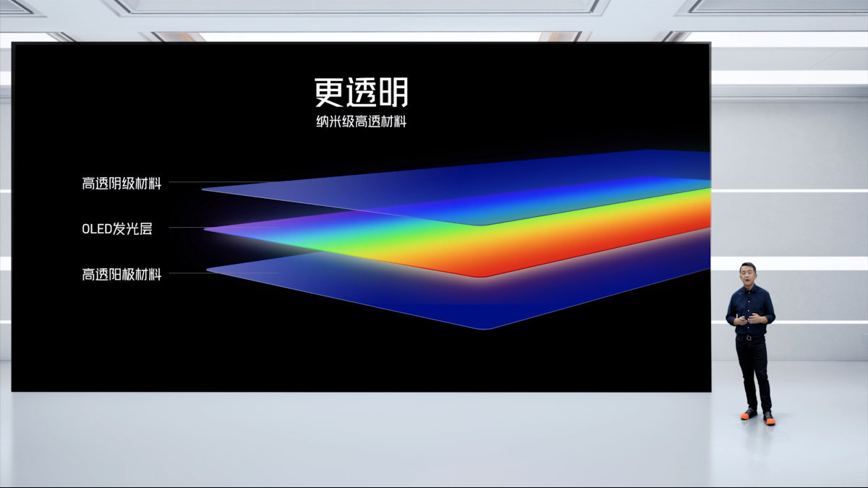Click the headline text "更透明"
Image resolution: width=868 pixels, height=488 pixels.
(361, 93)
